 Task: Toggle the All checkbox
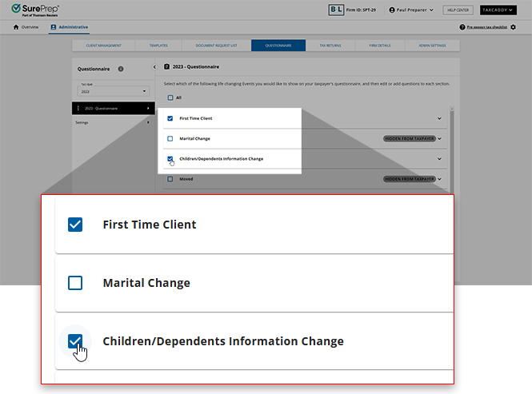click(x=170, y=98)
